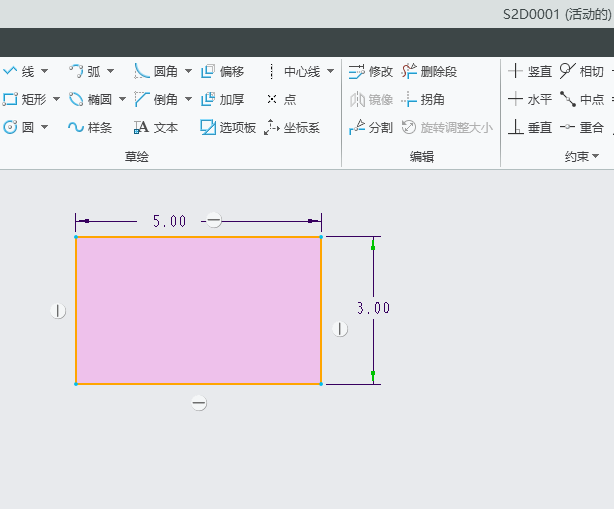Click the 草绘 group label
Screen dimensions: 614x509
click(136, 156)
